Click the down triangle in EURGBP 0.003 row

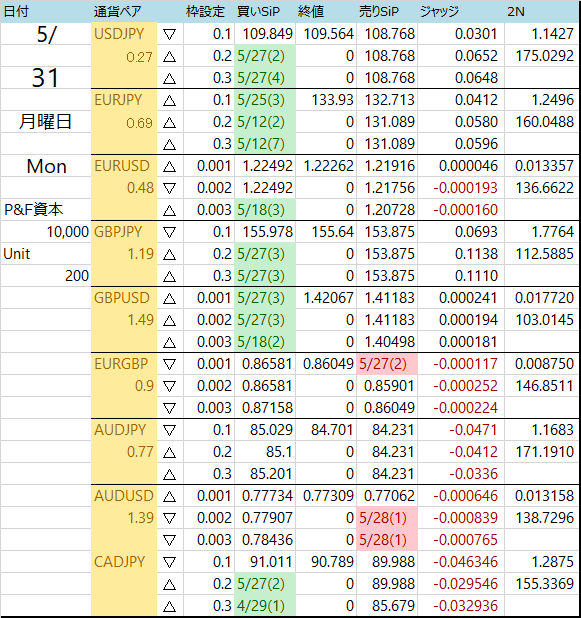pos(169,408)
